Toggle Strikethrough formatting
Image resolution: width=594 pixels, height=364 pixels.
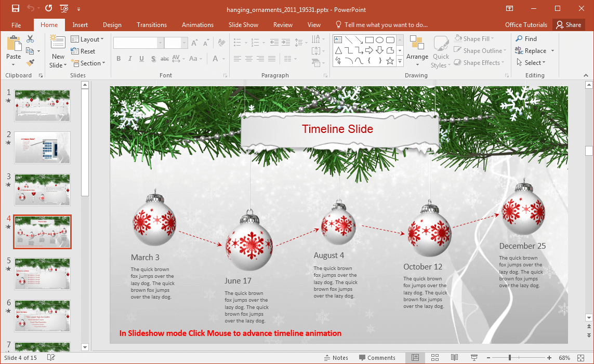coord(165,59)
